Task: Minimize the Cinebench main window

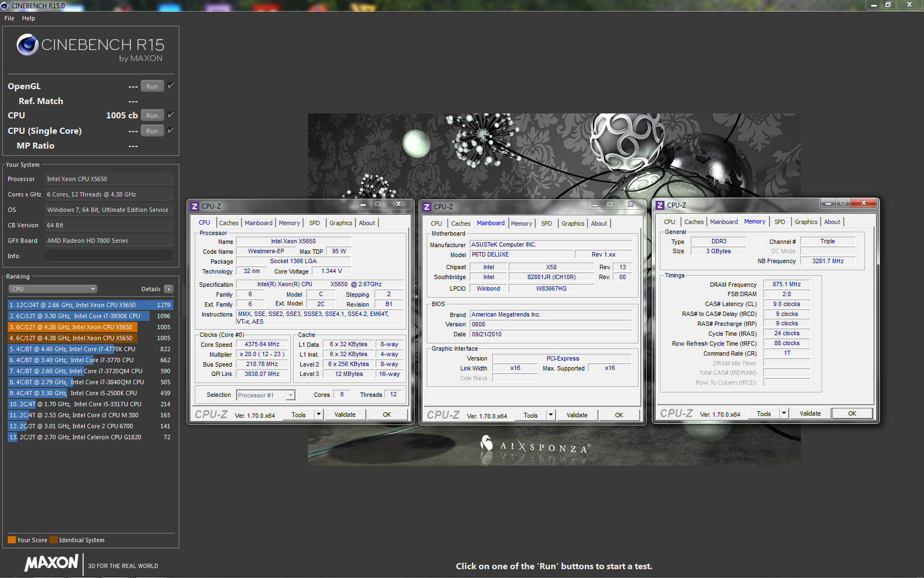Action: point(874,5)
